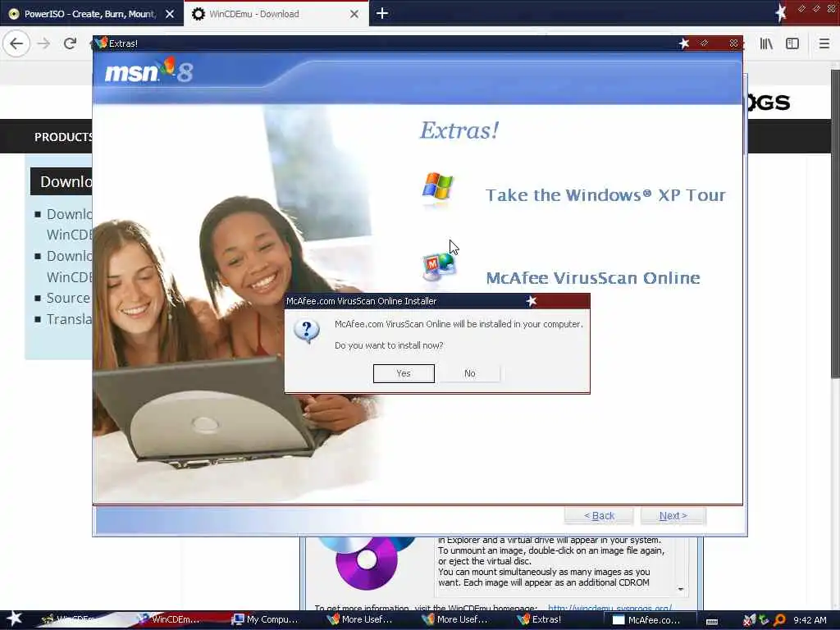Open My Computer taskbar button
The image size is (840, 630).
265,619
